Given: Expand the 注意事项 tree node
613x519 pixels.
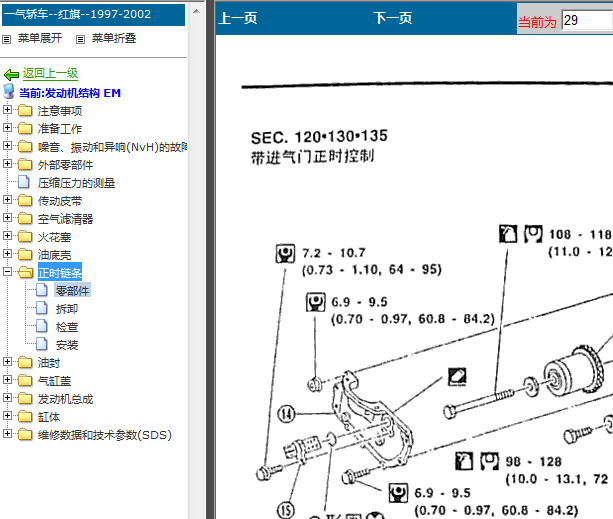Looking at the screenshot, I should 7,109.
